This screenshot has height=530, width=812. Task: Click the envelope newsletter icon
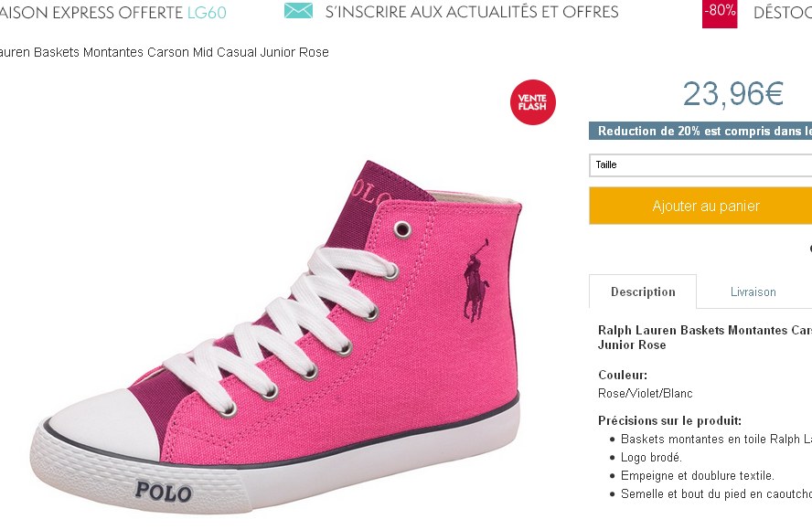click(x=298, y=12)
